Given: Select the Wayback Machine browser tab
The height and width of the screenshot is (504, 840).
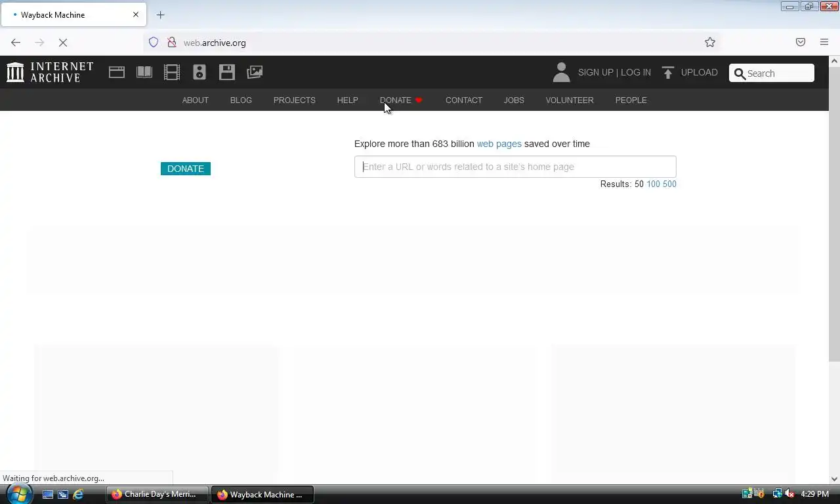Looking at the screenshot, I should [73, 14].
